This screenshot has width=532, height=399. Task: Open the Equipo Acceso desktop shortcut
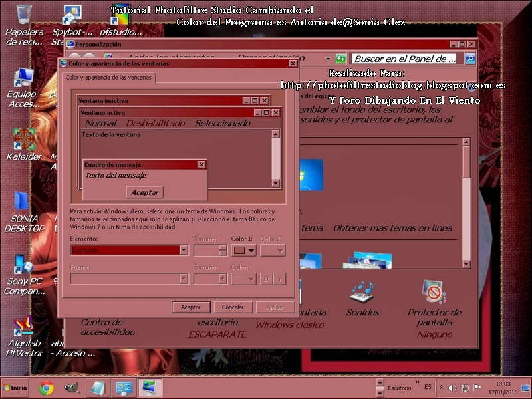[x=24, y=88]
